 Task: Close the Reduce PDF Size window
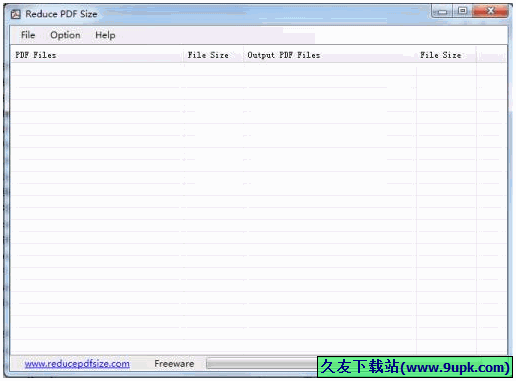(491, 11)
